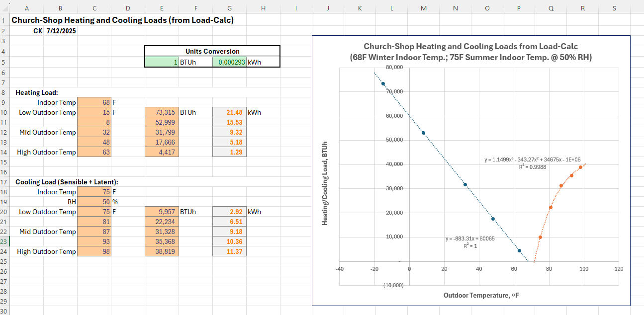
Task: Select the cell showing 2.92
Action: (x=229, y=212)
